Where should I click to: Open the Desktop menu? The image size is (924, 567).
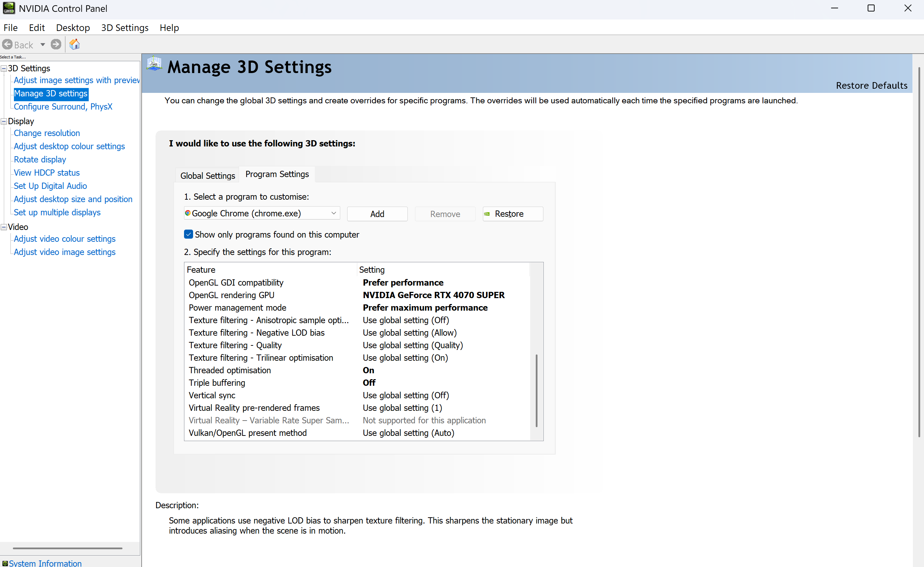pos(73,28)
